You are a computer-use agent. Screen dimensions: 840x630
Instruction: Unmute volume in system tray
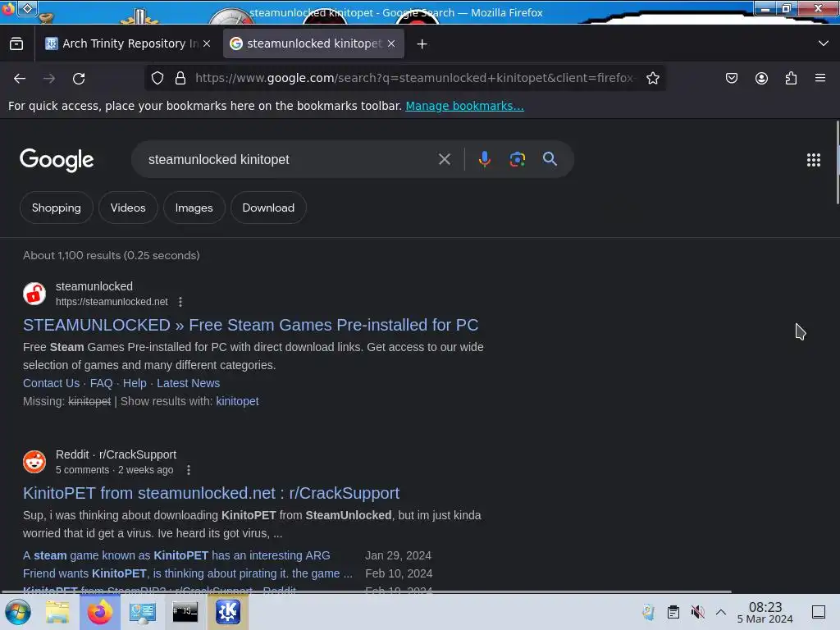click(697, 612)
